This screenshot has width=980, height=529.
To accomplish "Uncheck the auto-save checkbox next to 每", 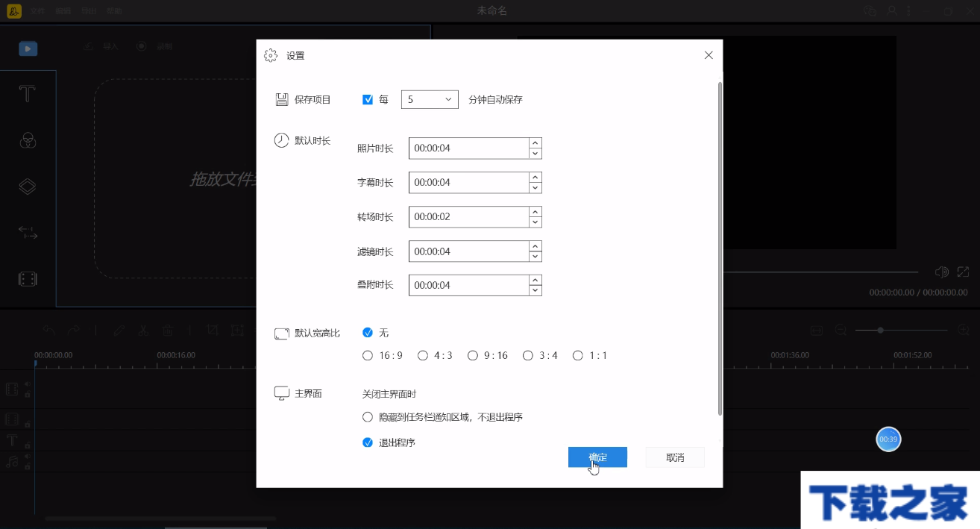I will (367, 98).
